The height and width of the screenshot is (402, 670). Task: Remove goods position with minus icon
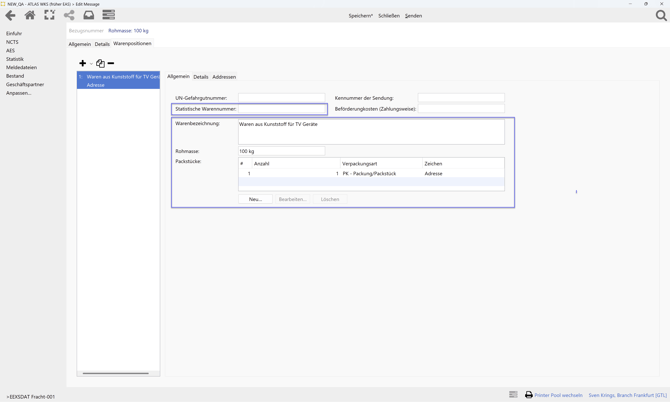111,63
